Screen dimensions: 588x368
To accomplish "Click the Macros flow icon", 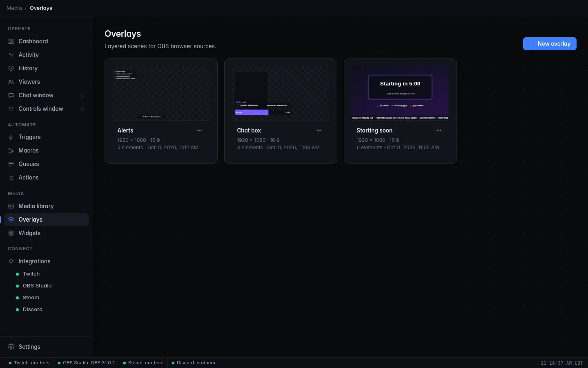I will tap(11, 150).
